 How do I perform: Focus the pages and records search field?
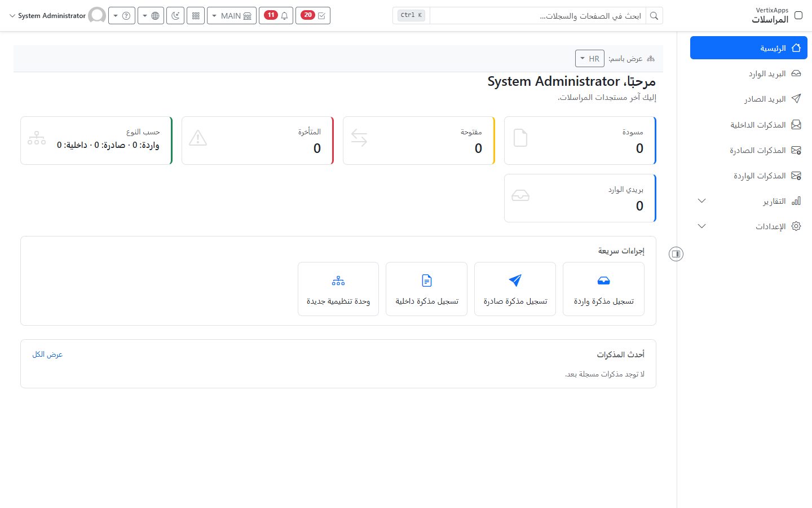pyautogui.click(x=538, y=16)
